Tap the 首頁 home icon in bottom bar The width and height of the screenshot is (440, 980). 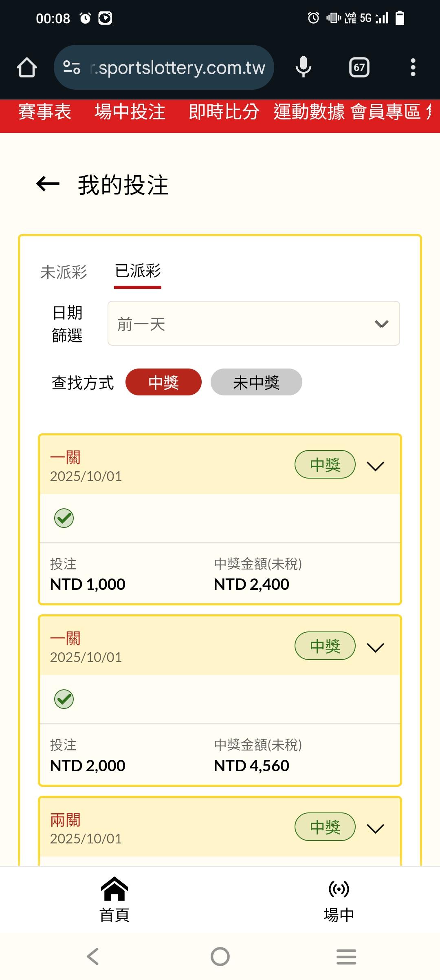[x=114, y=889]
